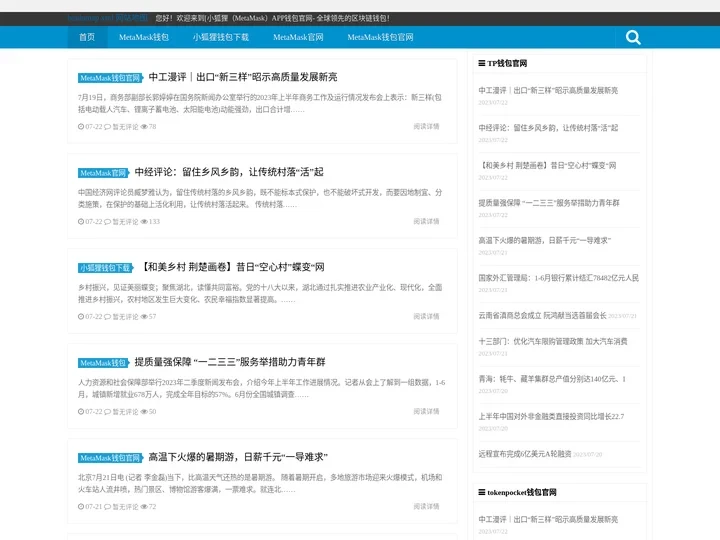The height and width of the screenshot is (540, 720).
Task: Click the 小狐狸钱包下载 tag on 和美乡村 article
Action: (x=105, y=268)
